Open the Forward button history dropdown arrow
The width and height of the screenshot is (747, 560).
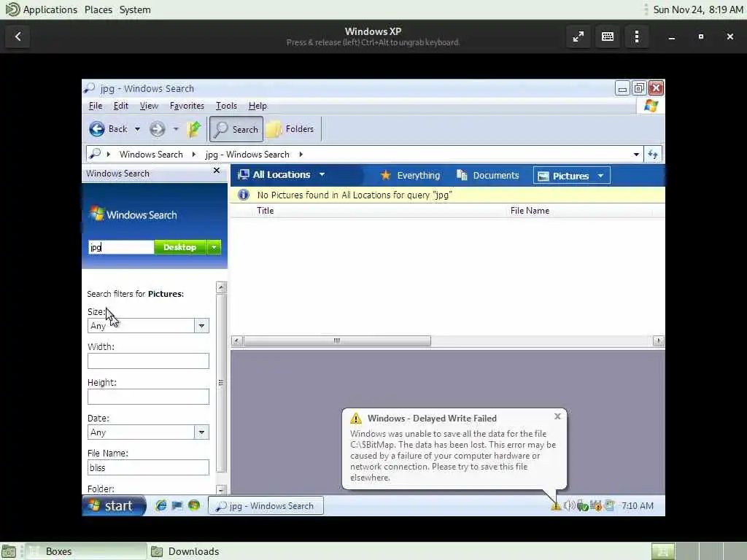click(x=175, y=129)
